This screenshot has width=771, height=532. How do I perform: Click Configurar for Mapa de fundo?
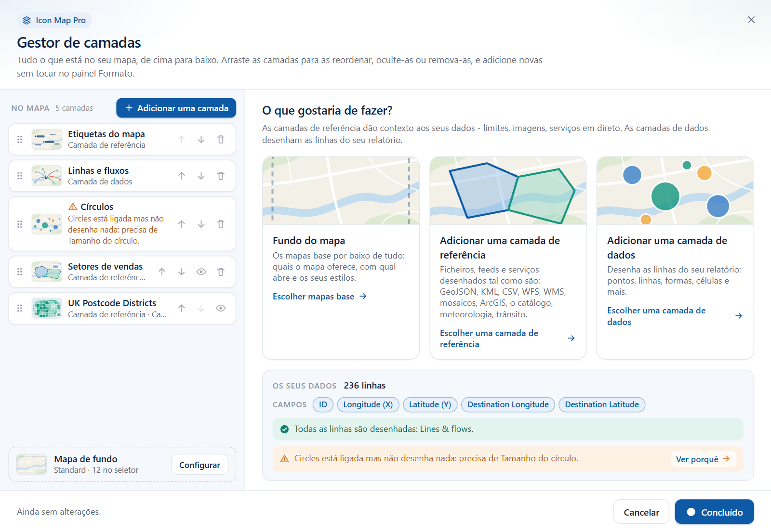coord(199,465)
